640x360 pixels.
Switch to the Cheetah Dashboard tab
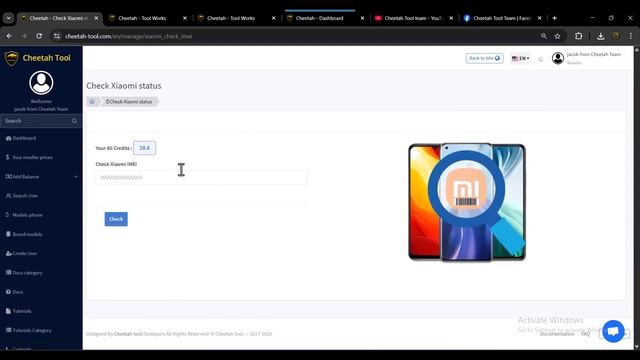pyautogui.click(x=319, y=18)
